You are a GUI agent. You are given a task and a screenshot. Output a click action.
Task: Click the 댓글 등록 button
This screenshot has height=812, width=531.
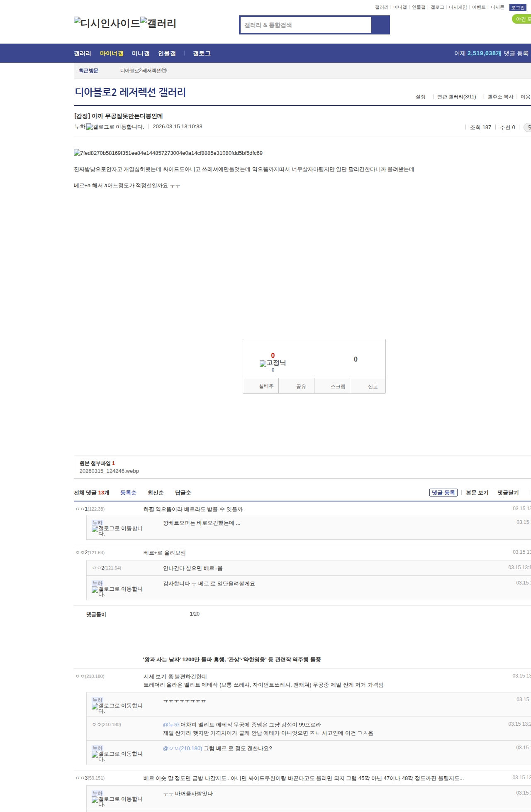coord(443,493)
